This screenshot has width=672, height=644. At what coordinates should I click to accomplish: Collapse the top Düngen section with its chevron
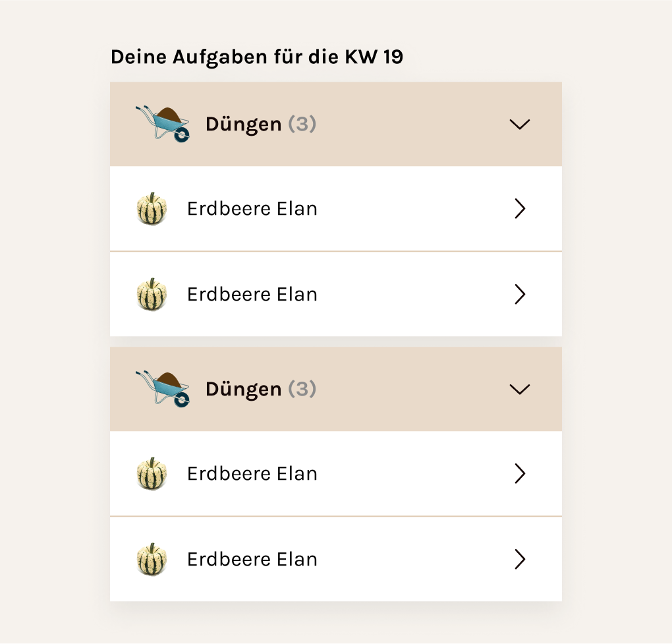[x=520, y=125]
